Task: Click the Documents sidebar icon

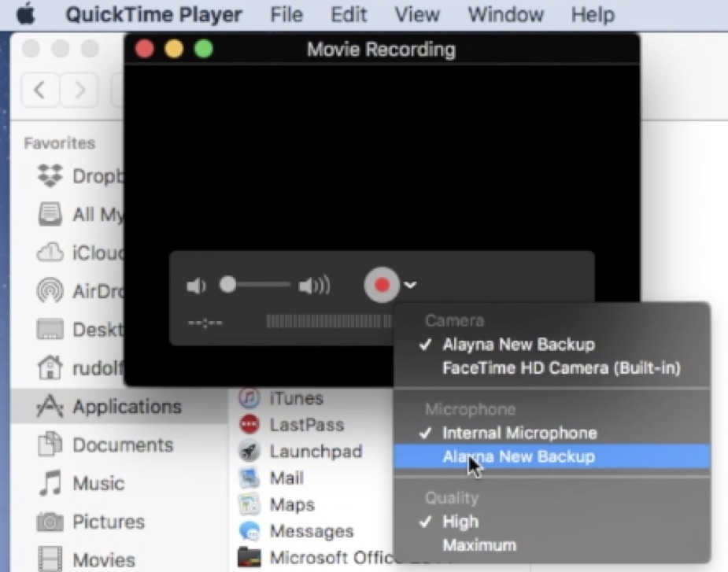Action: click(50, 445)
